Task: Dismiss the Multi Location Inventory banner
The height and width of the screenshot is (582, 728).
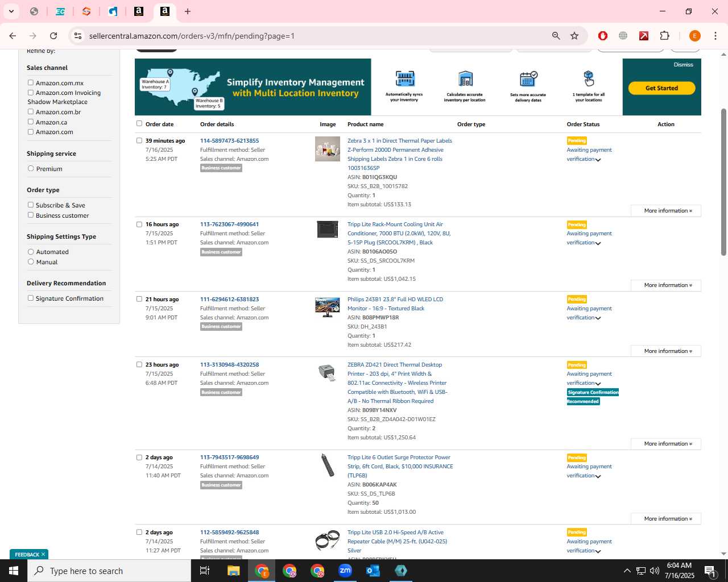Action: pos(683,65)
